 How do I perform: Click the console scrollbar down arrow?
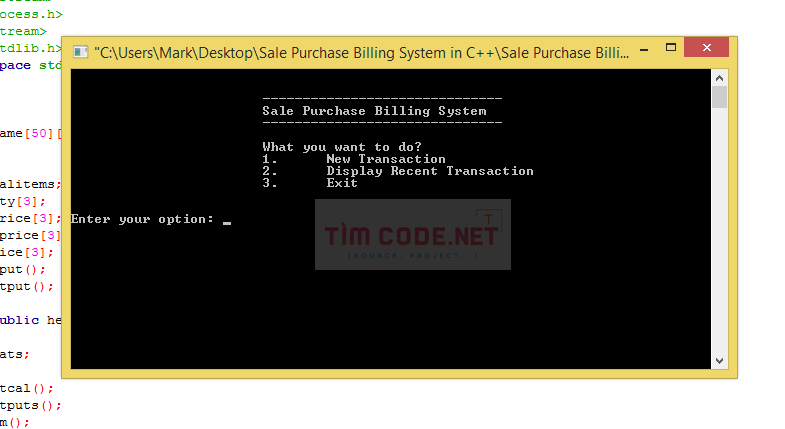(719, 360)
